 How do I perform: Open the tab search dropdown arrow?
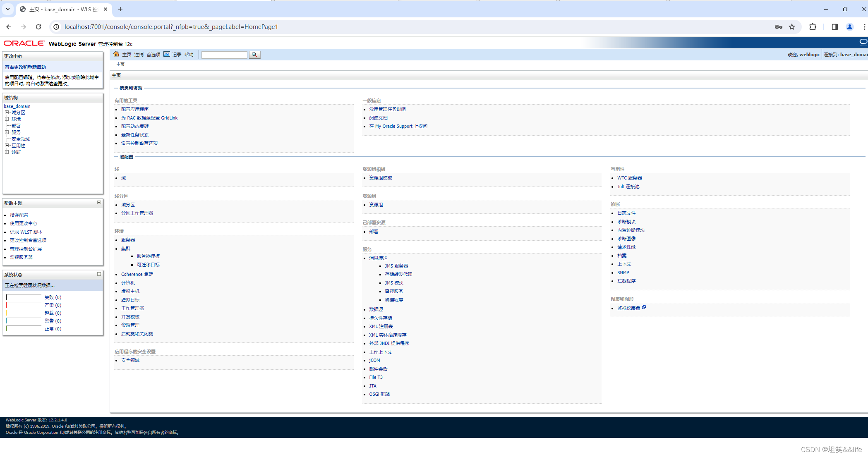pos(7,9)
